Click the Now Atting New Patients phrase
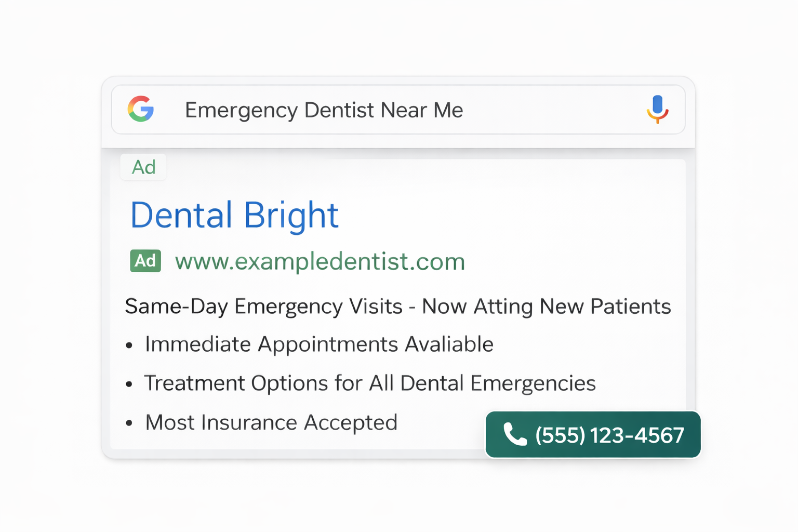The height and width of the screenshot is (532, 798). click(546, 307)
